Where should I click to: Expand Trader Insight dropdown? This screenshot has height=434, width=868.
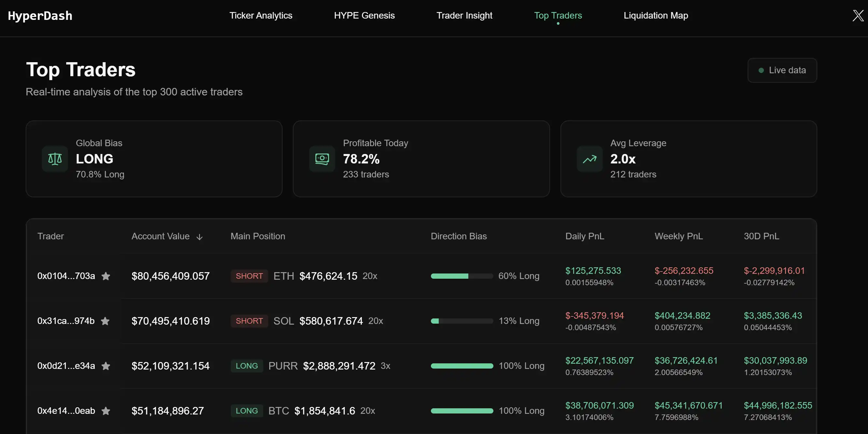point(464,15)
